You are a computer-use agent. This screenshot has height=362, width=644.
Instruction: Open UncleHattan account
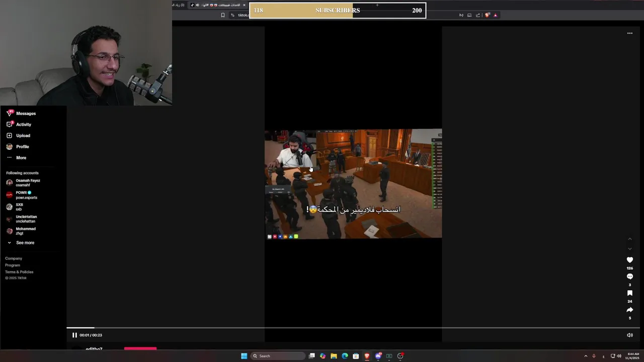22,219
